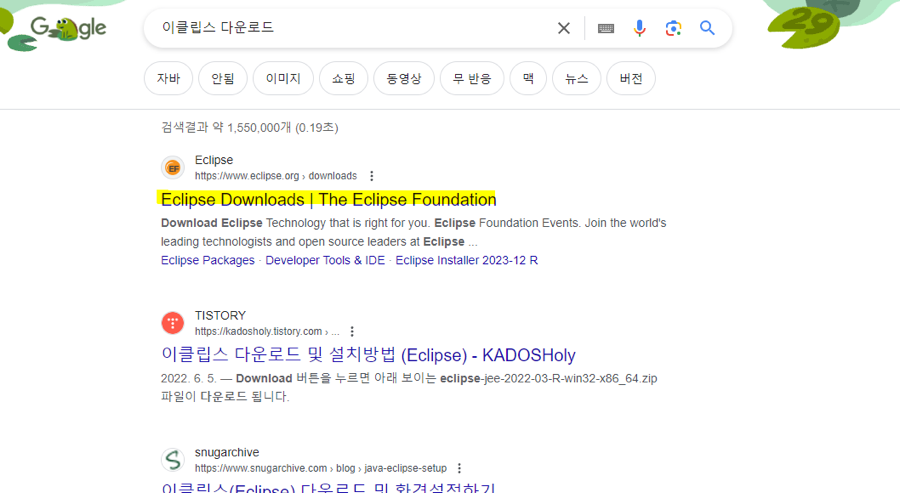Click the magnifier search button
900x493 pixels.
coord(707,28)
